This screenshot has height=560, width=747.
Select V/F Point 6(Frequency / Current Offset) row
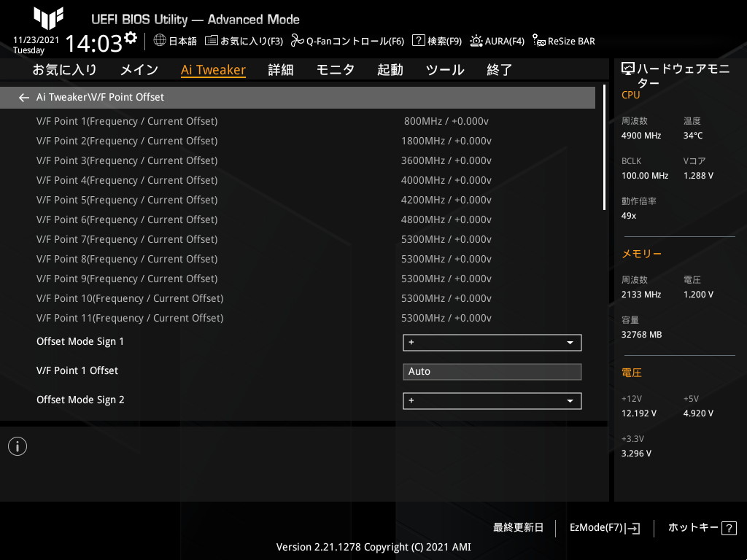[298, 219]
